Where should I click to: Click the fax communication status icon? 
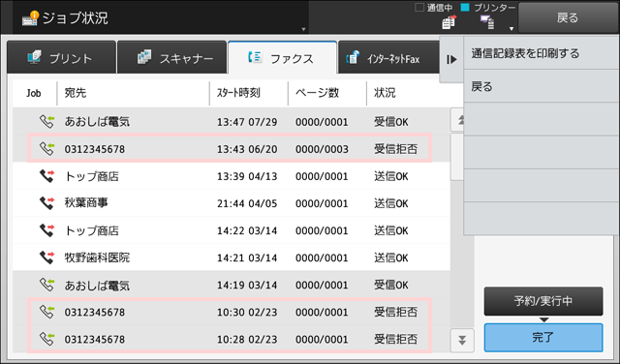[449, 22]
